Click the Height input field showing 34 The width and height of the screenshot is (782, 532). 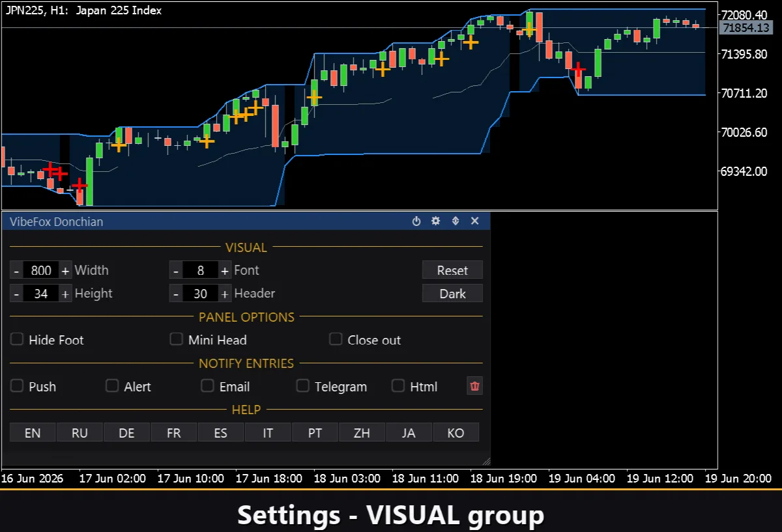click(41, 294)
